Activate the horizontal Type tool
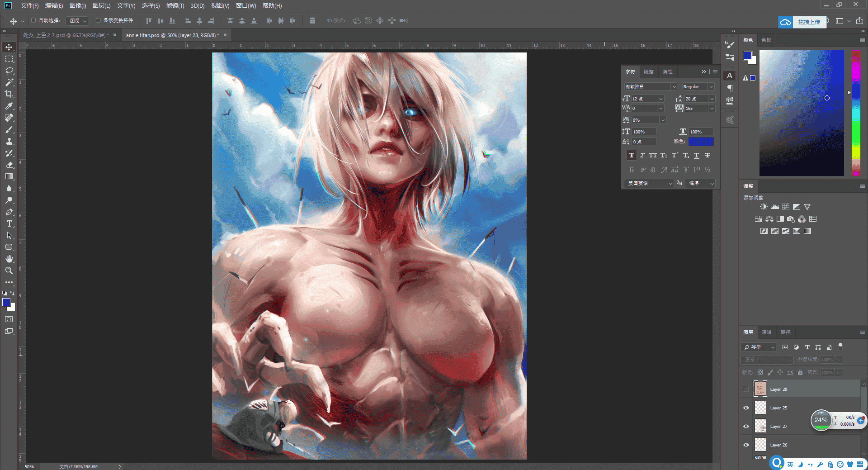This screenshot has height=470, width=868. coord(9,223)
